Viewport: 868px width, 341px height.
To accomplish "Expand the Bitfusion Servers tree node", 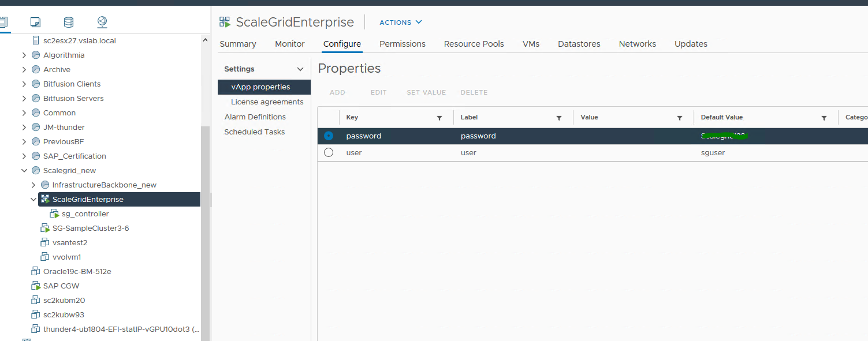I will (24, 99).
